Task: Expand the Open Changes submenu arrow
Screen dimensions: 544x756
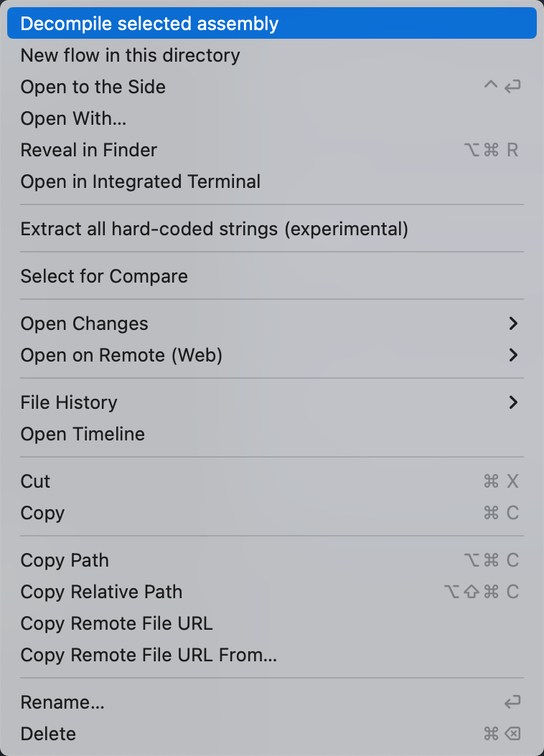Action: click(x=512, y=323)
